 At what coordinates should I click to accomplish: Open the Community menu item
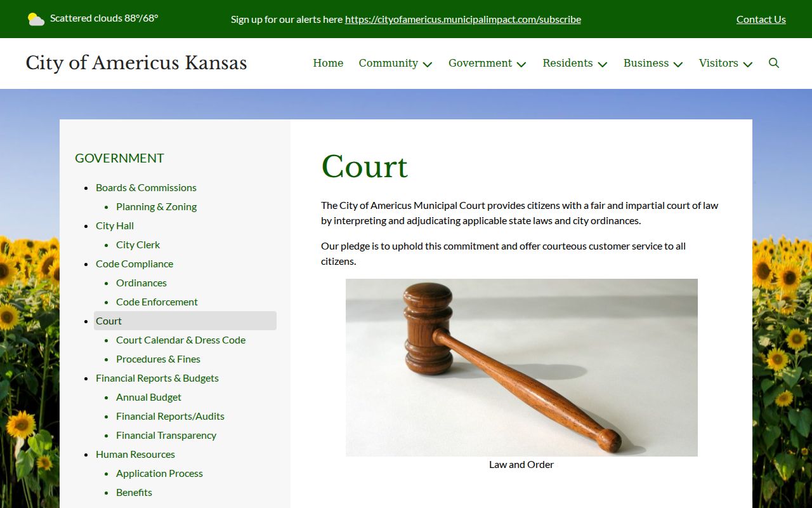tap(388, 63)
